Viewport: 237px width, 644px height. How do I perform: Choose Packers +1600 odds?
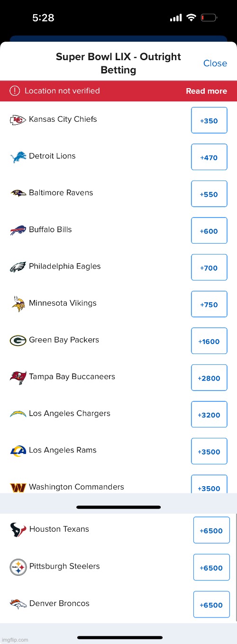[209, 341]
